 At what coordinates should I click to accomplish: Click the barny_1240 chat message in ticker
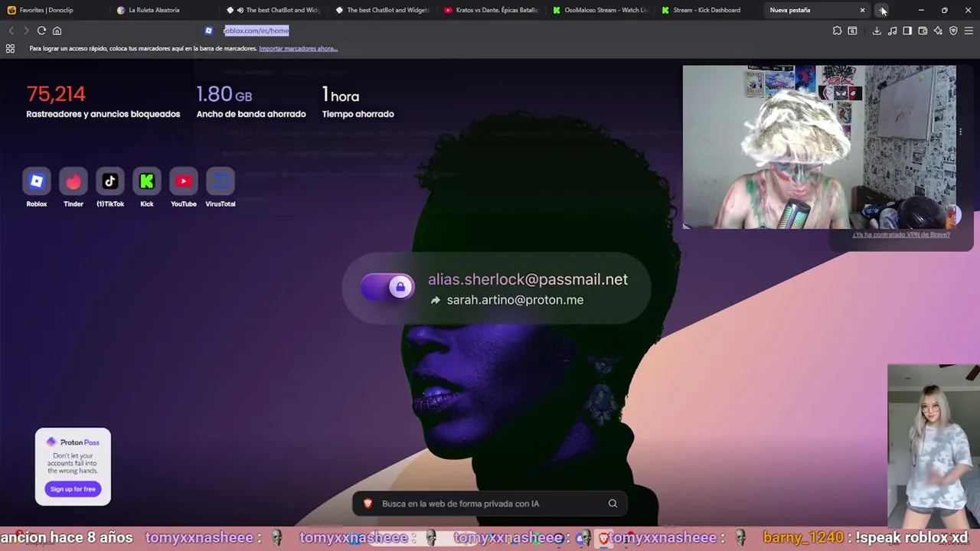[865, 538]
